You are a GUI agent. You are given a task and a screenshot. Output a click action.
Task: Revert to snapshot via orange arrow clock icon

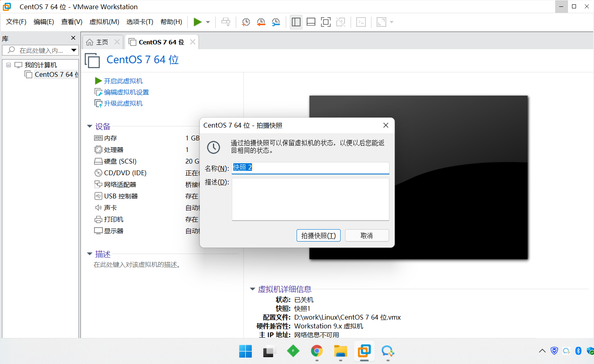[261, 22]
